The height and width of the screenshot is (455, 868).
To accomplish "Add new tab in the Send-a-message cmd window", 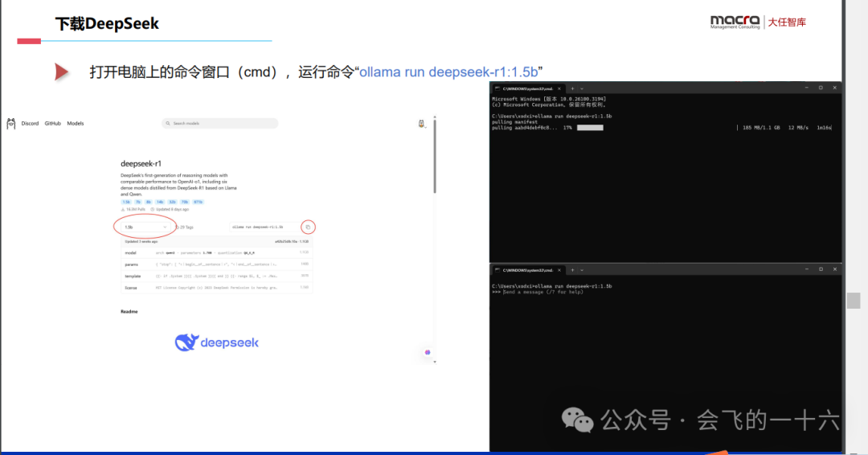I will click(x=572, y=270).
